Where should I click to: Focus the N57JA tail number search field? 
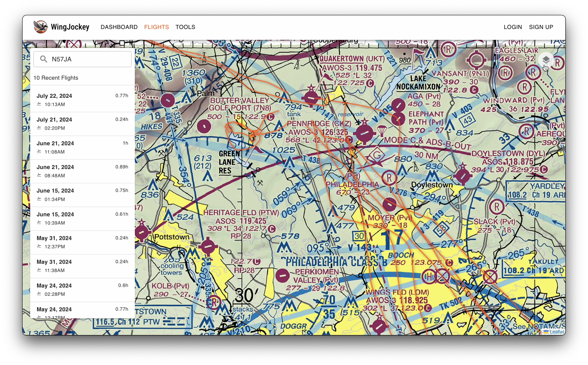83,59
